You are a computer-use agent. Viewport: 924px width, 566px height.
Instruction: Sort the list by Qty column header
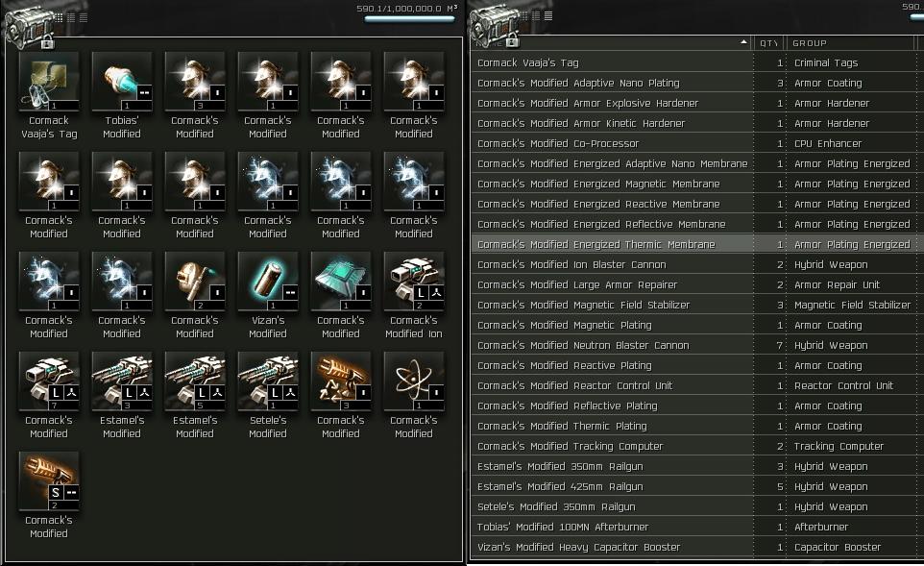(769, 43)
